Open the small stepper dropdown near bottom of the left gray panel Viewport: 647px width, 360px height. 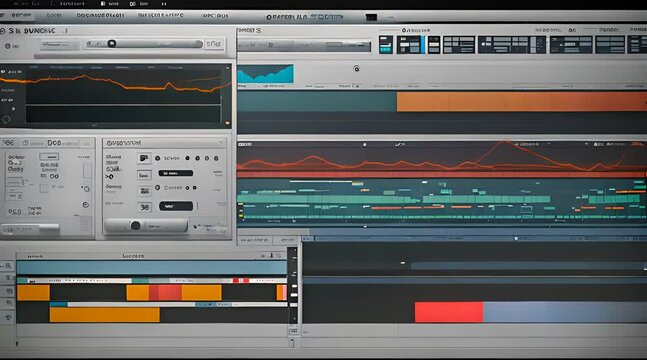13,196
